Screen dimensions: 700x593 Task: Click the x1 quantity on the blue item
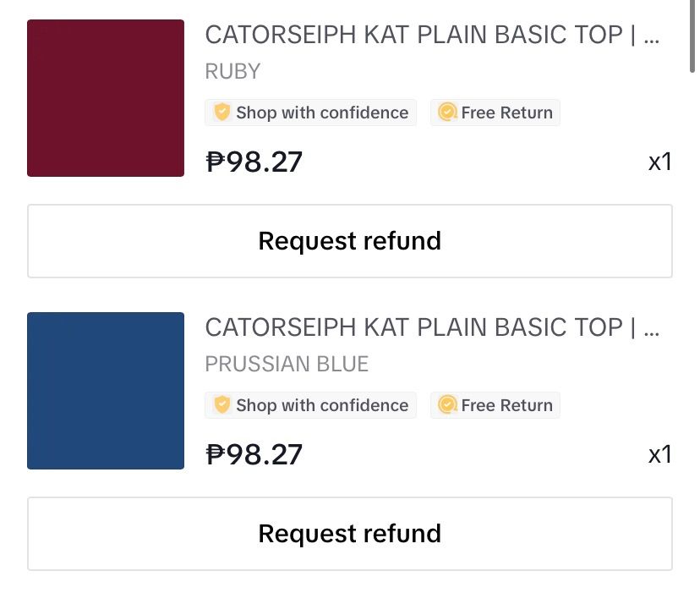[661, 454]
